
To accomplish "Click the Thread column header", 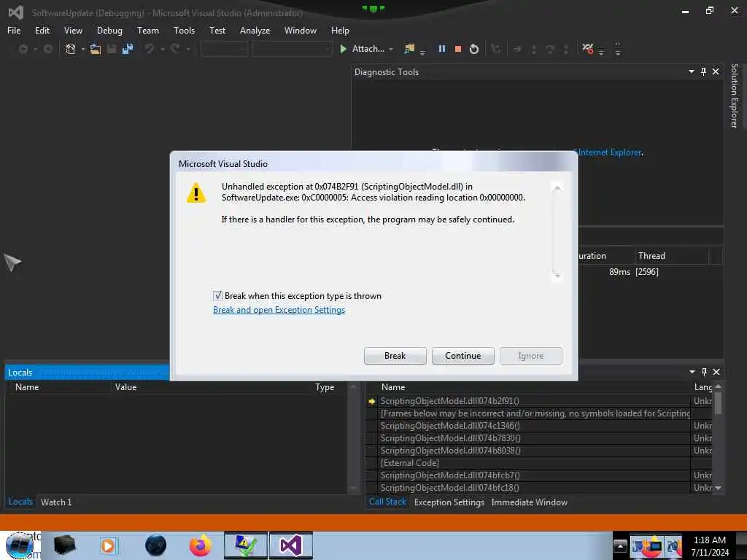I will pos(671,256).
